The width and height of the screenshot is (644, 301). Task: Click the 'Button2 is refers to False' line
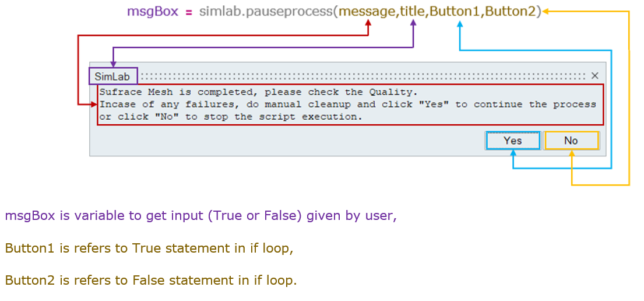(x=150, y=280)
